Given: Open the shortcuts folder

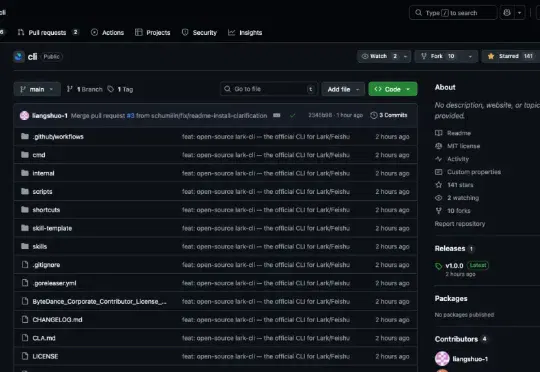Looking at the screenshot, I should 46,209.
